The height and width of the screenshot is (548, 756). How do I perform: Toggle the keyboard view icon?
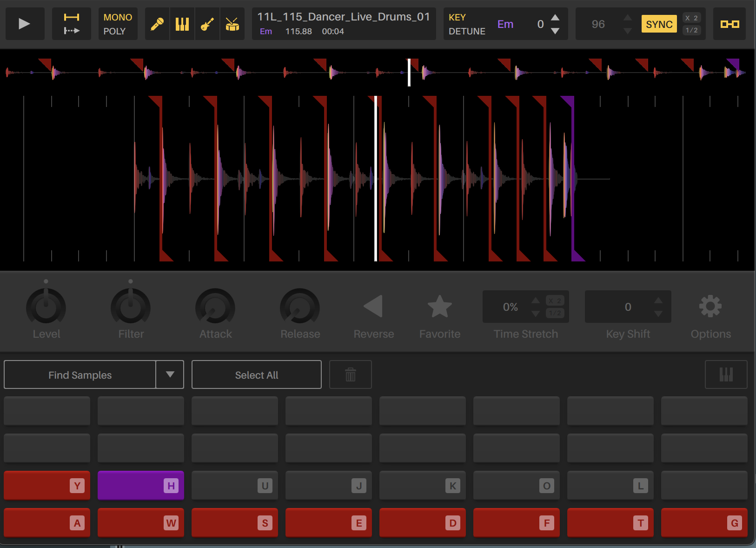point(726,374)
